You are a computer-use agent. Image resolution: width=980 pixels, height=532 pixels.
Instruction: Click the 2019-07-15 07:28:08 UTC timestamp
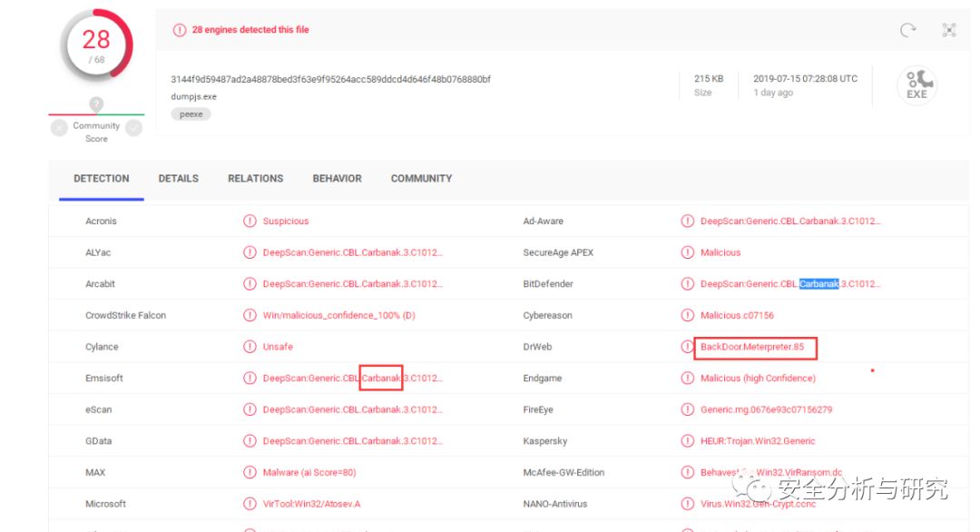pos(805,79)
